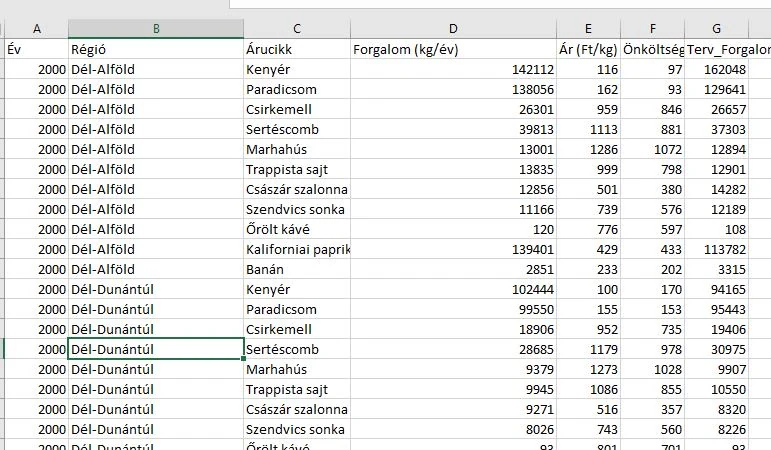Screen dimensions: 771x450
Task: Select the Dél-Dunántúl 'Kenyér' cell
Action: click(x=297, y=289)
